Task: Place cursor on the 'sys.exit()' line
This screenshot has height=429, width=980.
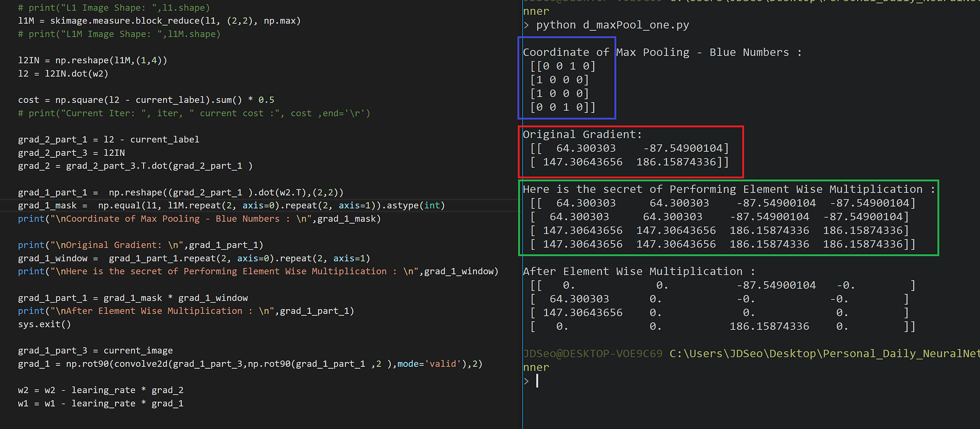Action: [x=45, y=325]
